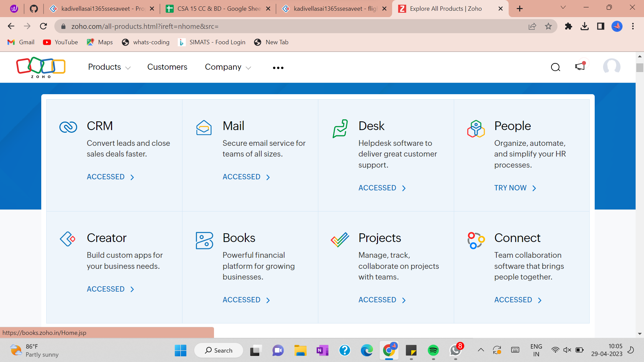Click the Zoho Mail envelope icon
The image size is (644, 362).
click(204, 127)
